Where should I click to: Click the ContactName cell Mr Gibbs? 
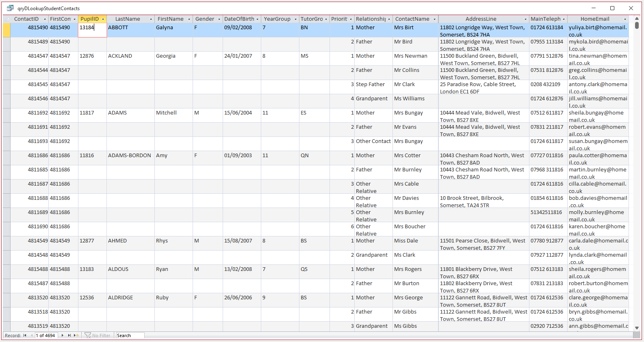click(x=415, y=315)
